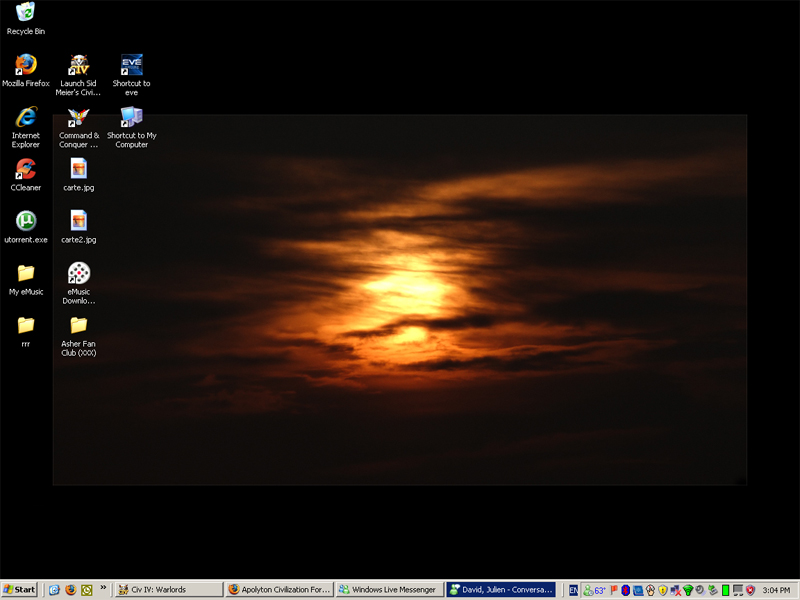The height and width of the screenshot is (600, 800).
Task: Select the CCleaner desktop icon
Action: click(x=26, y=169)
